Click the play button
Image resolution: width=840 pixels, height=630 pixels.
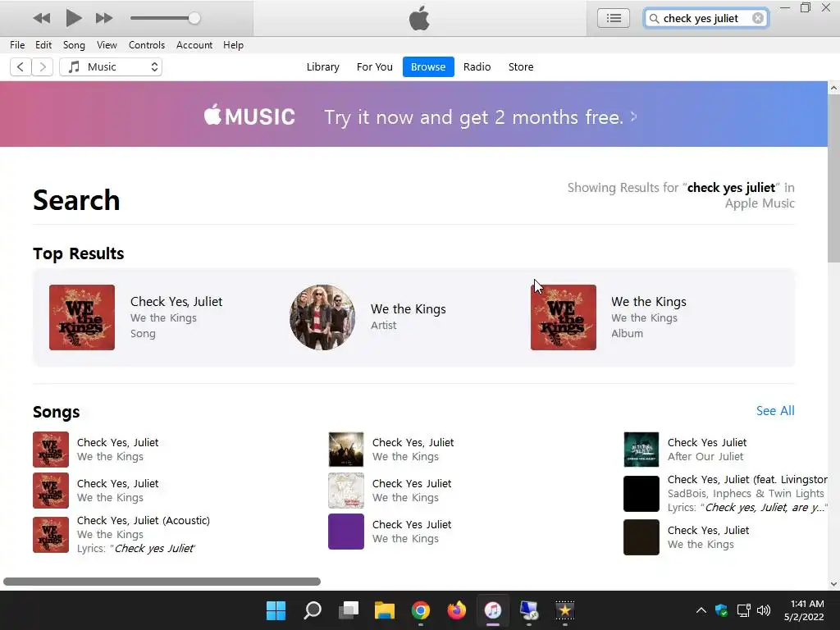pos(73,18)
